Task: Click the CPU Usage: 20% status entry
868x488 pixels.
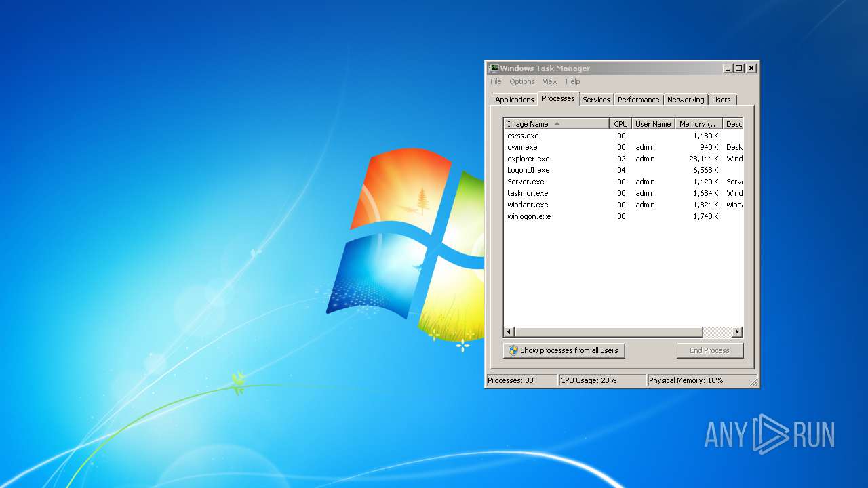Action: point(602,380)
